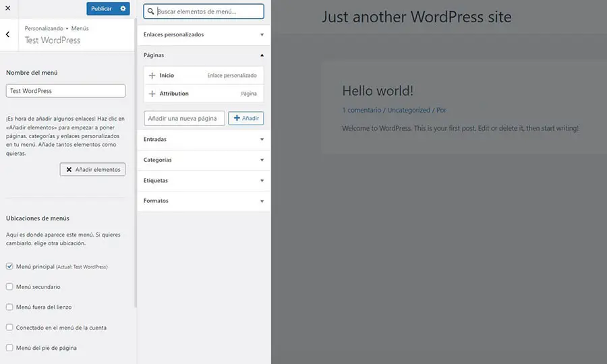Close the customizer with the X icon
This screenshot has width=607, height=364.
point(7,9)
